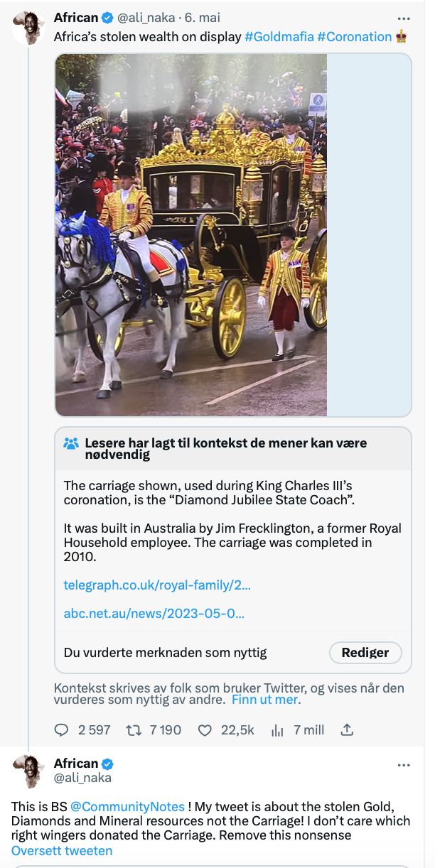Open the telegraph.co.uk source link

point(157,585)
